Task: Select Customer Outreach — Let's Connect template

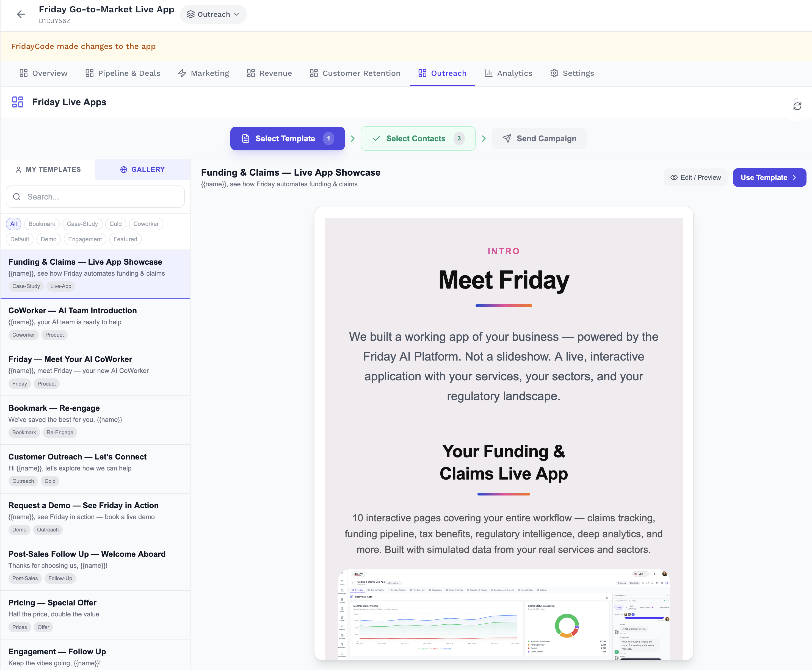Action: (95, 469)
